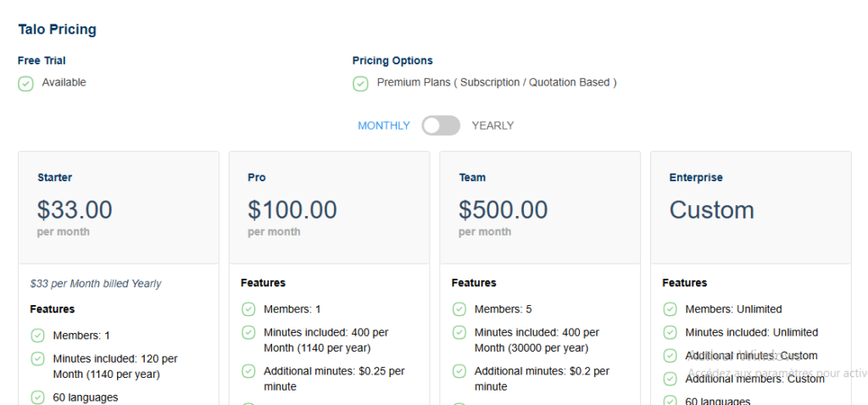Click the Enterprise Custom price text
868x405 pixels.
(711, 210)
